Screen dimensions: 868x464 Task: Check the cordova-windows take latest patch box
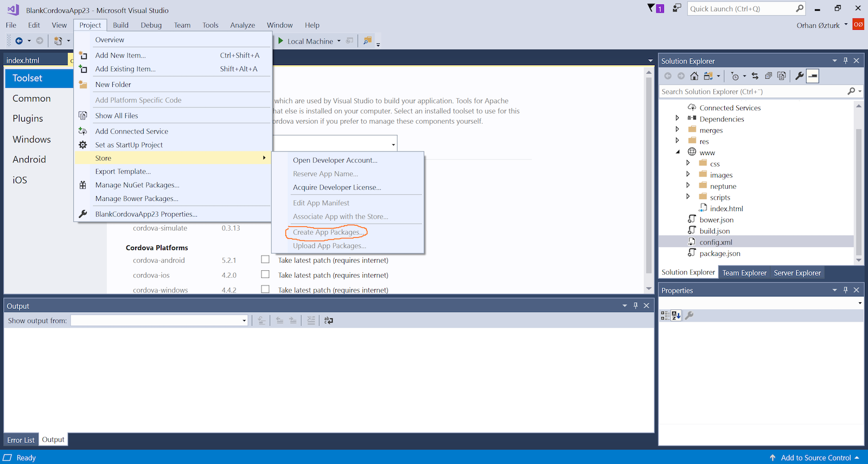[265, 289]
